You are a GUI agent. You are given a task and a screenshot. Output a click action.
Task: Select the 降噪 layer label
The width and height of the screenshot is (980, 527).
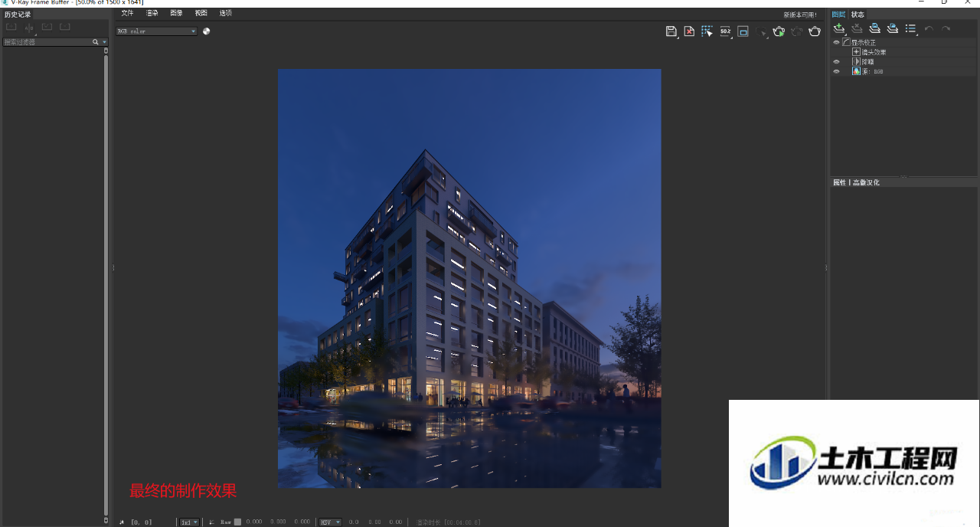click(867, 61)
